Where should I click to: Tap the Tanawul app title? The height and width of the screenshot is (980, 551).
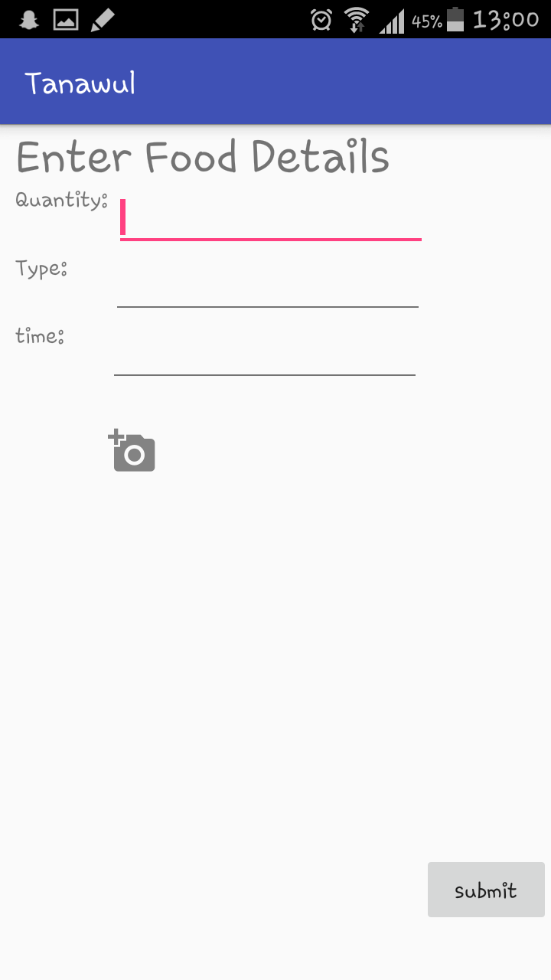(80, 83)
